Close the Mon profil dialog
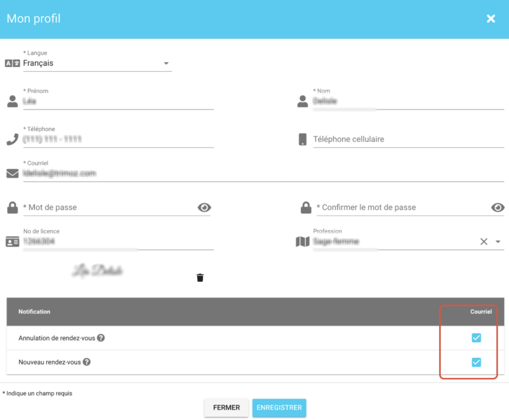 pos(491,19)
